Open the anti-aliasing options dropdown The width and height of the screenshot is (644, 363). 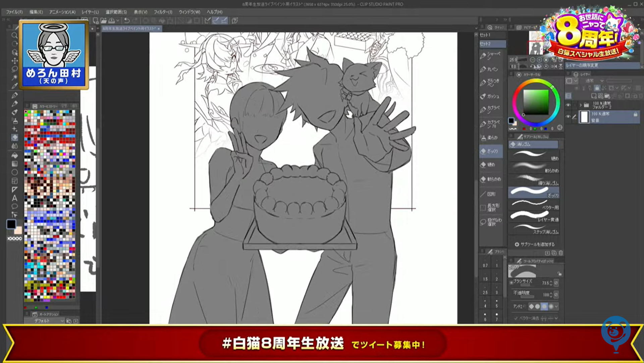point(556,306)
